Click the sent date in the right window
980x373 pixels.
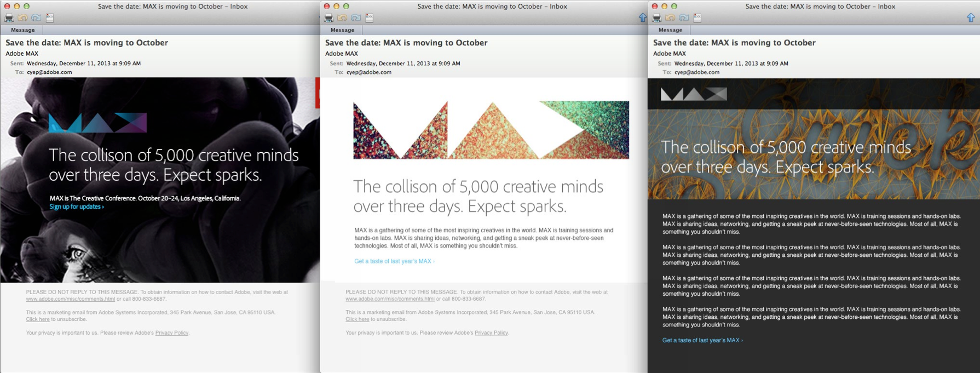(731, 64)
